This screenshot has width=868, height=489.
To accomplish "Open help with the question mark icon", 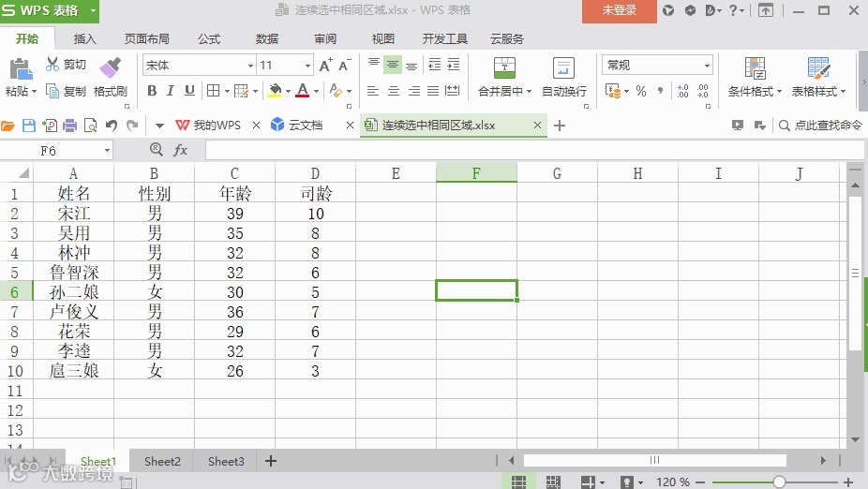I will pyautogui.click(x=733, y=10).
